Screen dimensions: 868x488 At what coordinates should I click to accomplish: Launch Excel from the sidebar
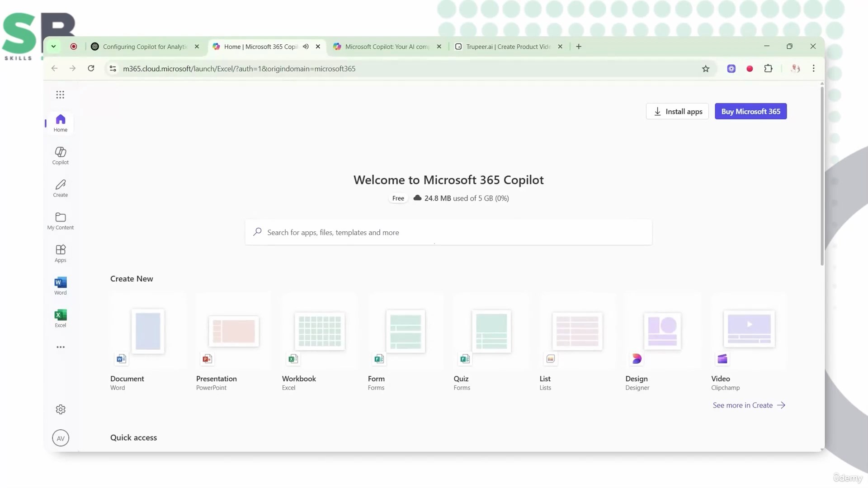pyautogui.click(x=60, y=318)
